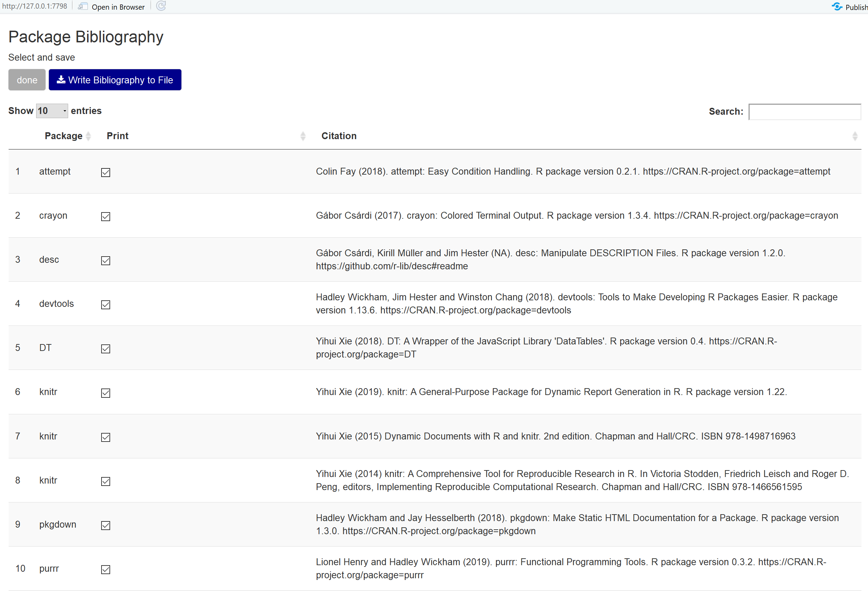Click the Open in Browser link
868x591 pixels.
pos(118,7)
